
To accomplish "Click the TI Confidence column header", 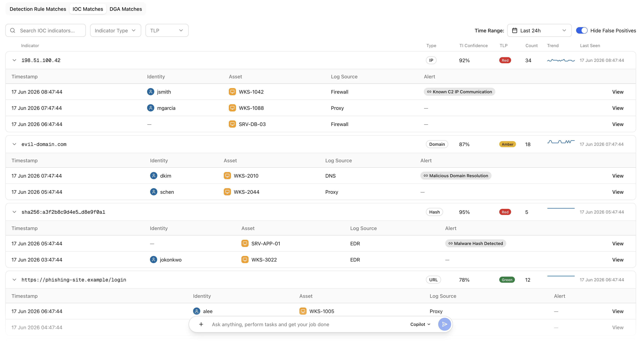I will 474,45.
